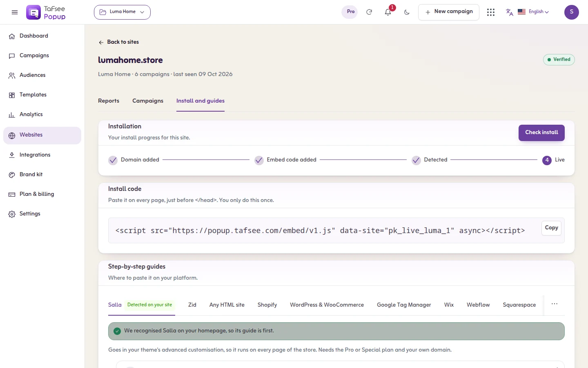Select Google Tag Manager guide tab
This screenshot has height=368, width=588.
(404, 305)
